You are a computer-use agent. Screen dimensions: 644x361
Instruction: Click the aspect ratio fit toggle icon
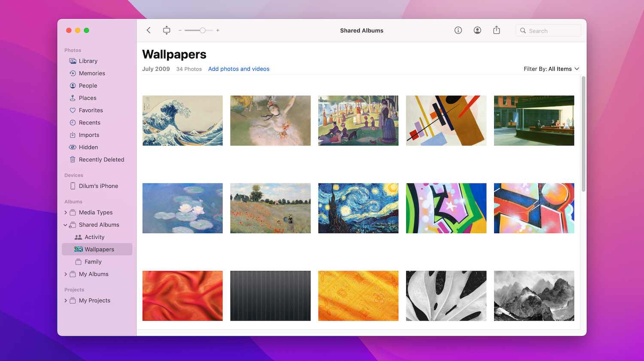[167, 30]
